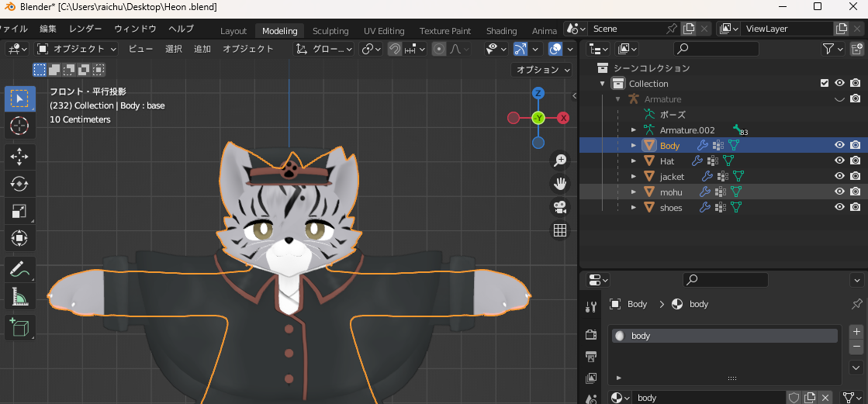
Task: Pick the Measure ruler tool
Action: (x=20, y=297)
